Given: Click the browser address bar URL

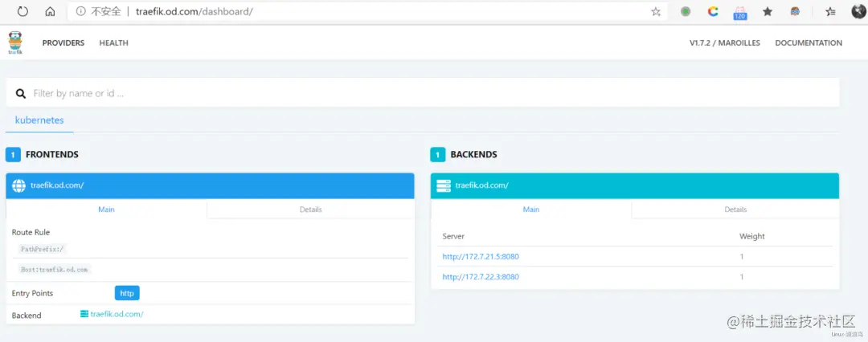Looking at the screenshot, I should click(194, 11).
